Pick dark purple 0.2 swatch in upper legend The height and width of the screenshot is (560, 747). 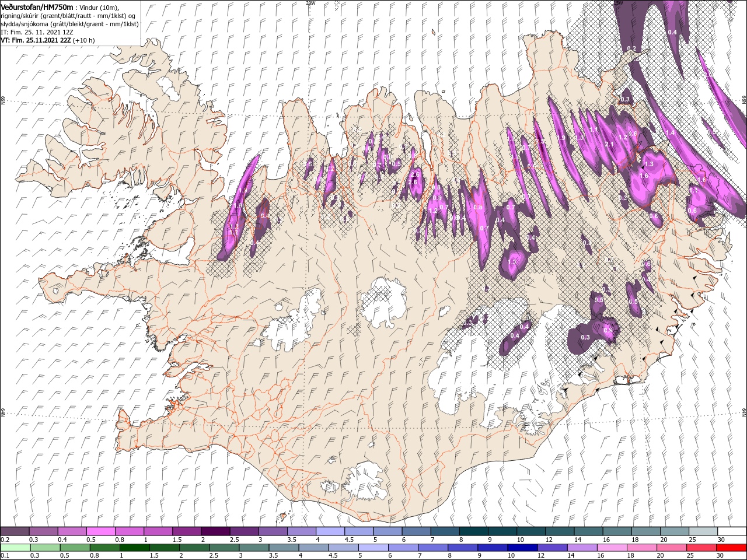click(15, 531)
